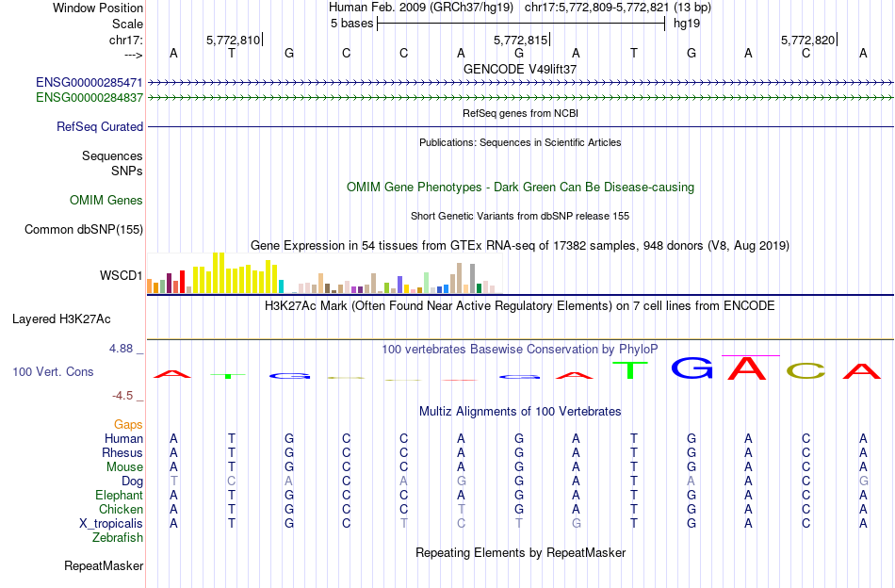The height and width of the screenshot is (588, 895).
Task: Select the X_tropicalis alignment row label
Action: point(111,524)
